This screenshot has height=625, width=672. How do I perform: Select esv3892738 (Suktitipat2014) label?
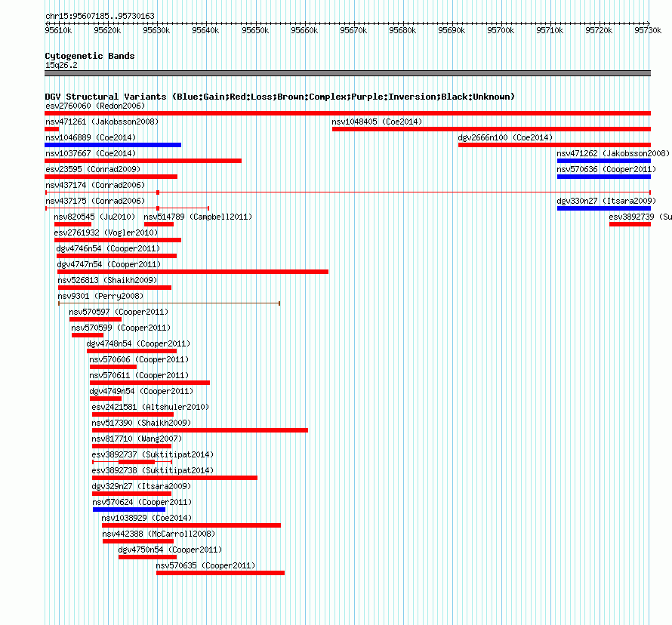click(x=153, y=470)
